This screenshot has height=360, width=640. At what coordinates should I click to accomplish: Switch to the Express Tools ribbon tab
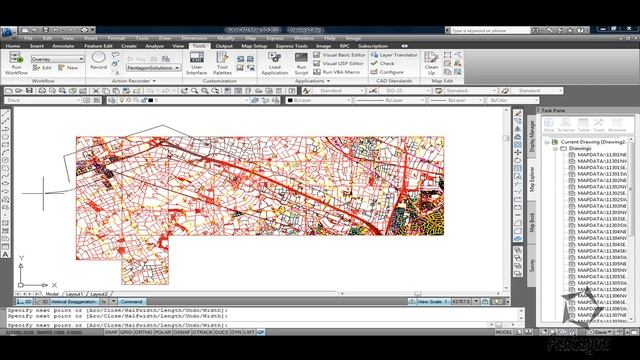point(291,46)
